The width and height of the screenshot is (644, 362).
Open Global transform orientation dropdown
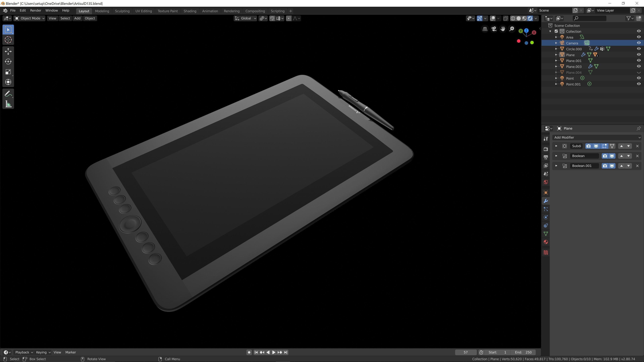245,18
